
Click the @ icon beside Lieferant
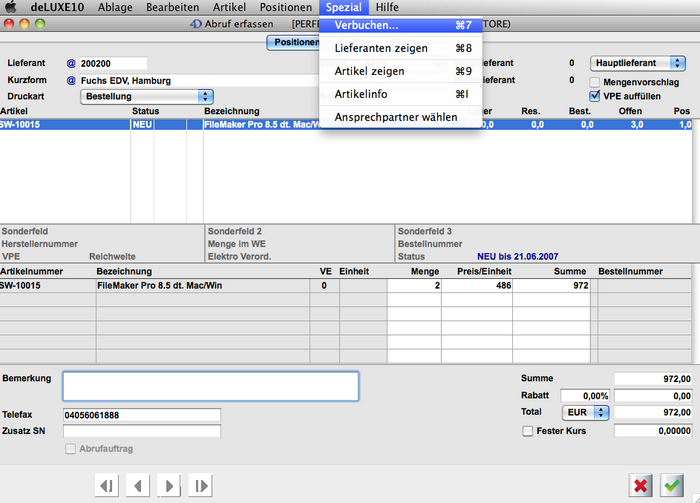coord(71,64)
